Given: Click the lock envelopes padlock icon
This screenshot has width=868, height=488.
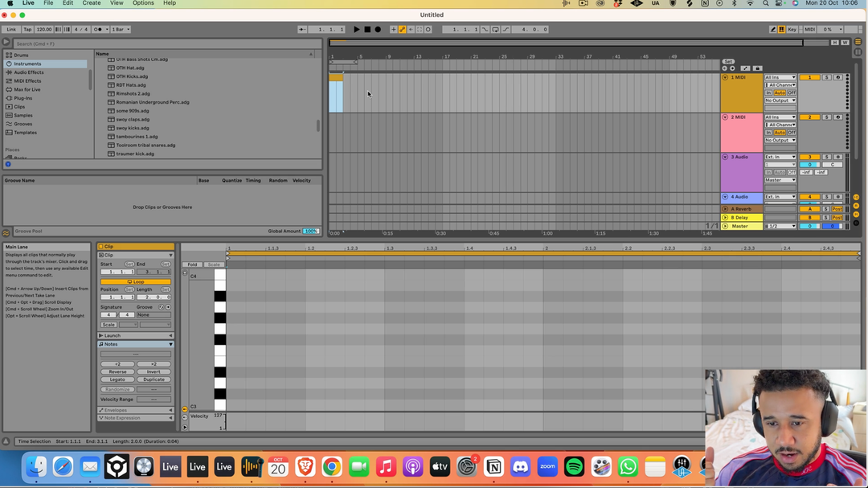Looking at the screenshot, I should click(x=757, y=68).
